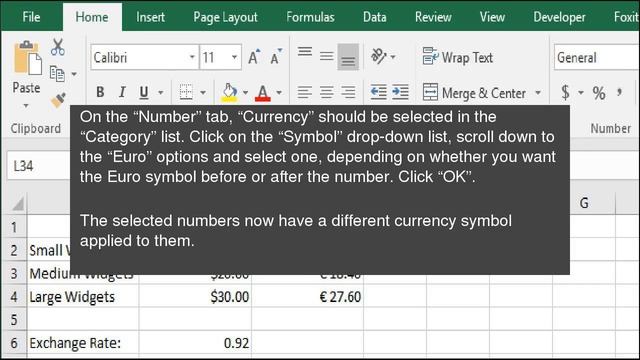The height and width of the screenshot is (360, 640).
Task: Click Increase Indent icon
Action: click(400, 92)
